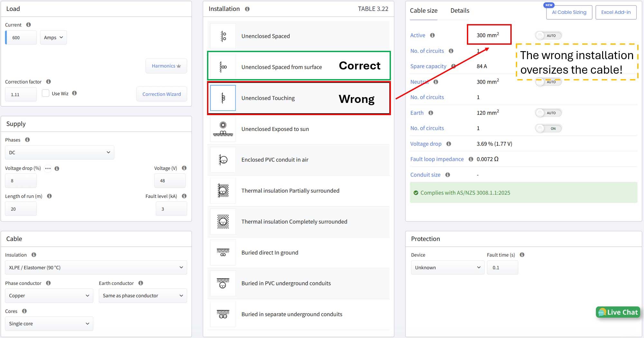This screenshot has width=644, height=338.
Task: Click the Fault level field showing 3
Action: point(171,209)
